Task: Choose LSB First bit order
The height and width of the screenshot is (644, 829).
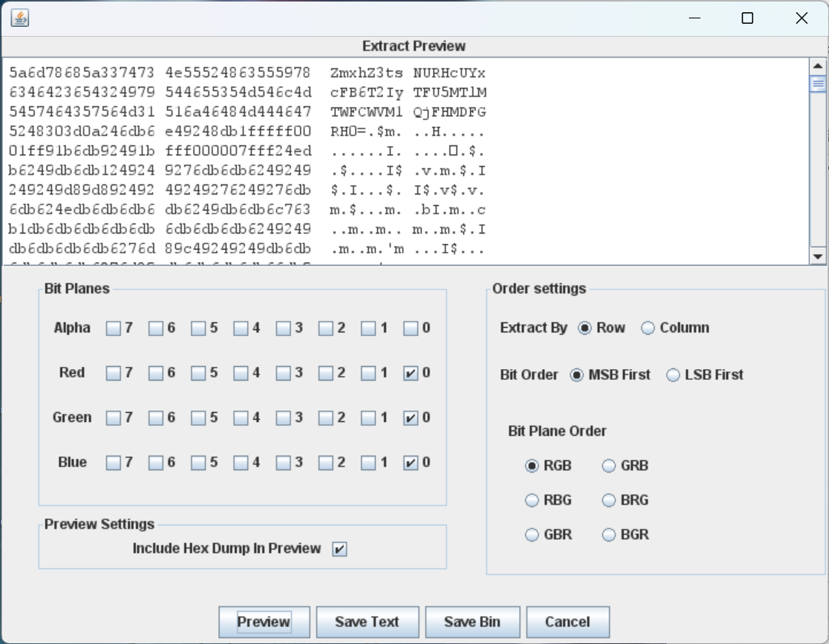Action: coord(673,375)
